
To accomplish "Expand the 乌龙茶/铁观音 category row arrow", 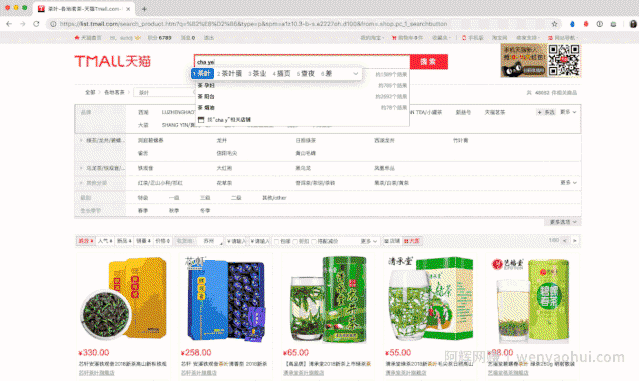I will (x=81, y=168).
